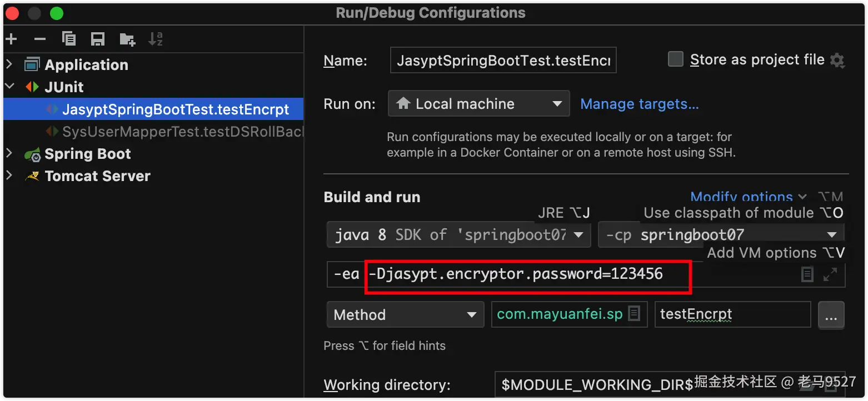Expand the VM options field editor
The height and width of the screenshot is (401, 868).
point(830,274)
